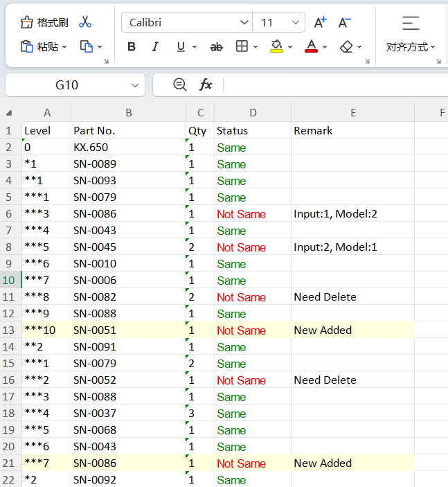Click the Cut scissors icon
The width and height of the screenshot is (448, 487).
[x=85, y=22]
